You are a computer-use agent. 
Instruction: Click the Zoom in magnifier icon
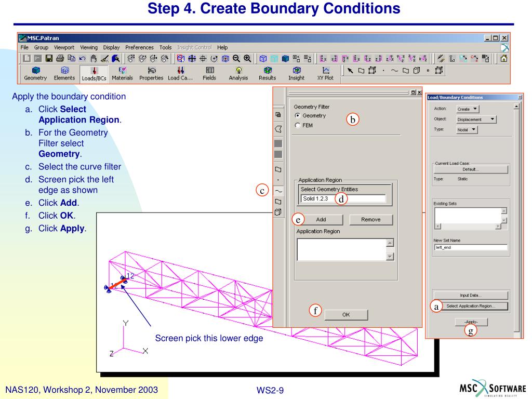coord(247,59)
